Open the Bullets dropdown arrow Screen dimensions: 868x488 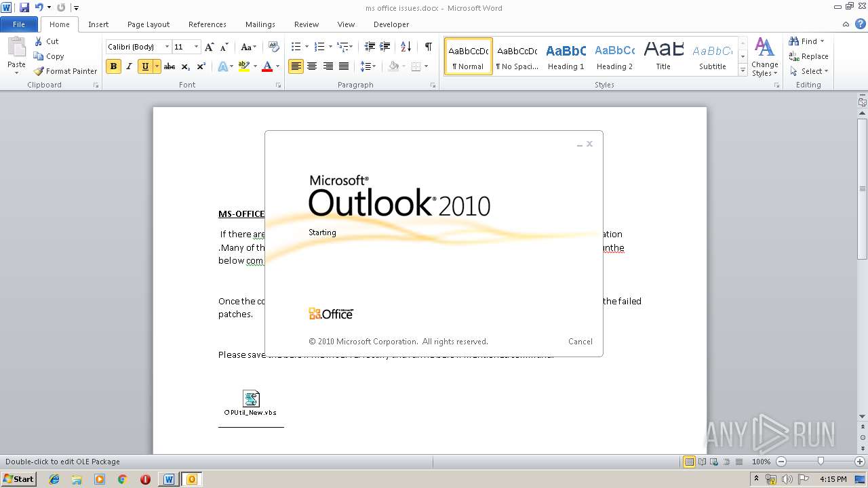click(x=307, y=47)
